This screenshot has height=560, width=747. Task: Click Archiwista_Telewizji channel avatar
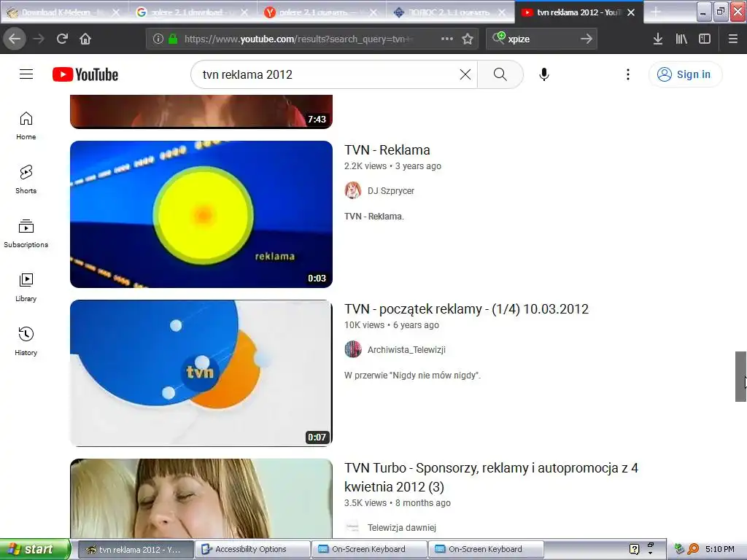(x=353, y=349)
